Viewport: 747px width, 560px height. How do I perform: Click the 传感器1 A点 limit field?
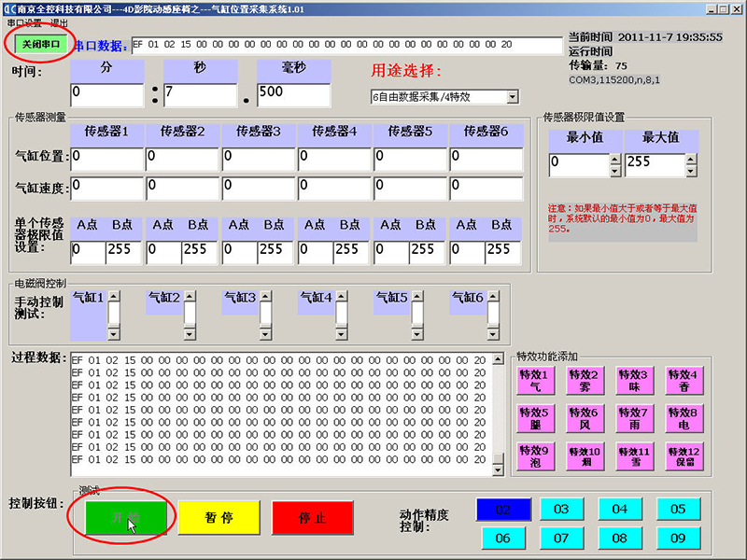click(88, 249)
